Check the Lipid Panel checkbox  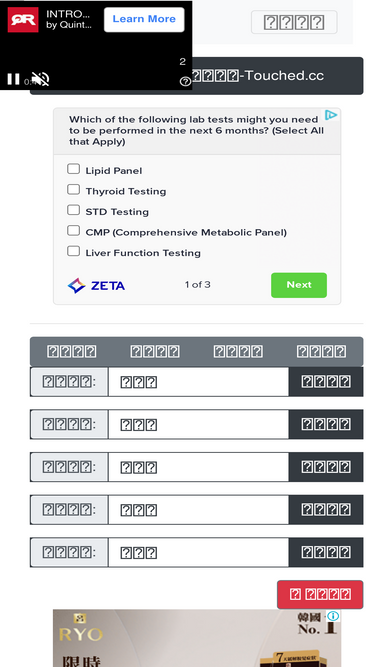pyautogui.click(x=74, y=169)
